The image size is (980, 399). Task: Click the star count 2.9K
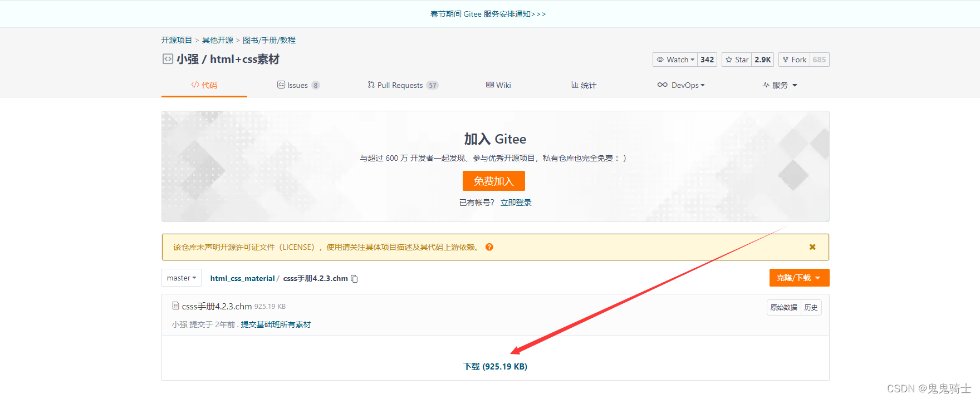763,60
